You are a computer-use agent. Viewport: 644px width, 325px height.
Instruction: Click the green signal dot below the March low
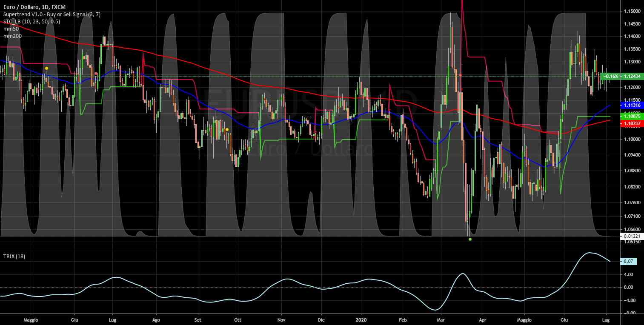click(x=470, y=239)
